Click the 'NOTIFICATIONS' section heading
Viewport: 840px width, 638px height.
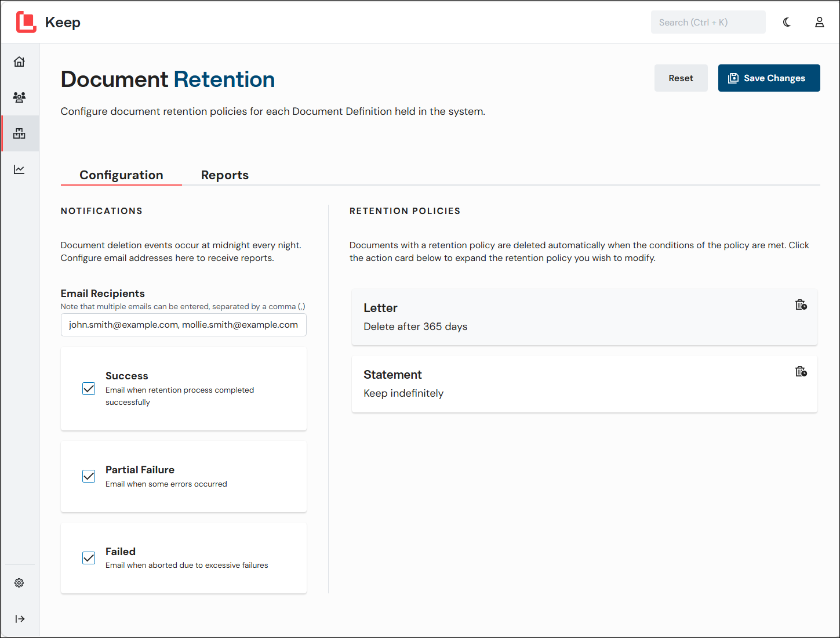101,211
